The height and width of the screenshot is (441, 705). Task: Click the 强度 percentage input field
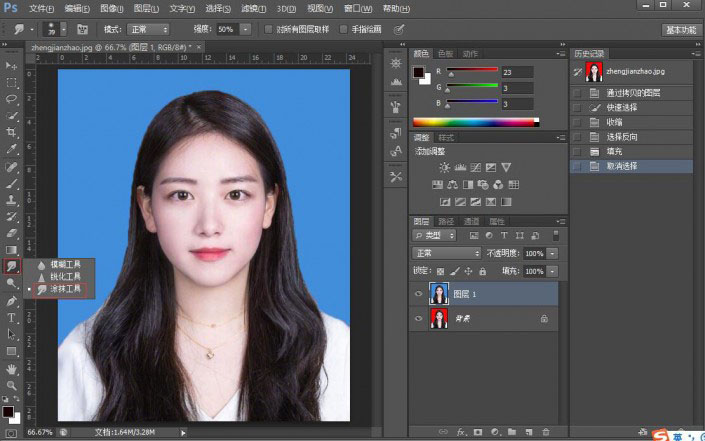(x=227, y=29)
